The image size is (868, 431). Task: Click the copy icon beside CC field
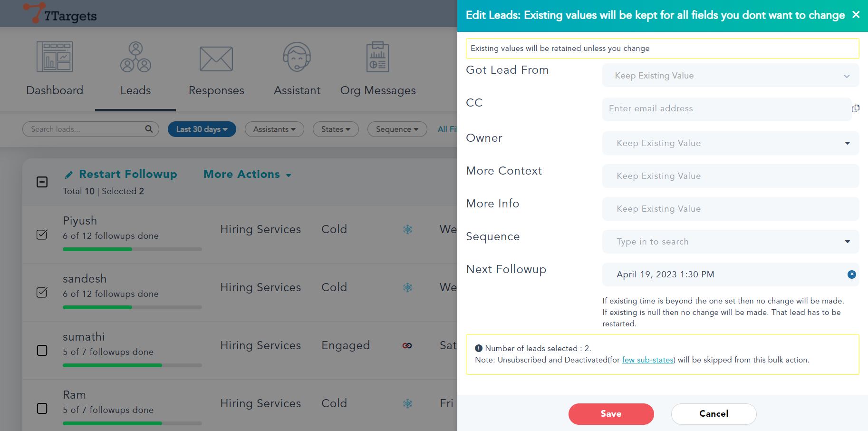(856, 108)
